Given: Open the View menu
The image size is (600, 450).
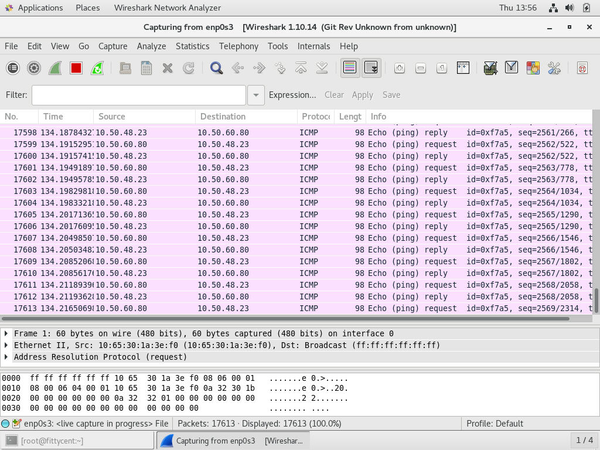Looking at the screenshot, I should click(60, 46).
